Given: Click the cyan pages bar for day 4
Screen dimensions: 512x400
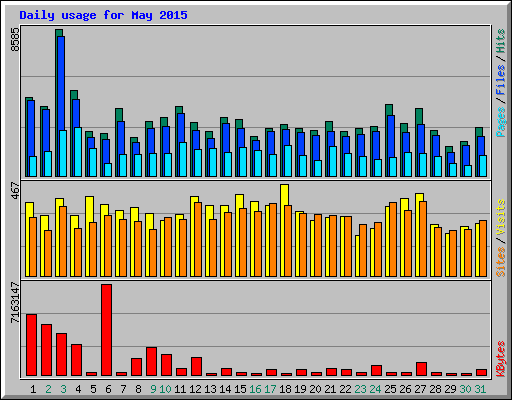Looking at the screenshot, I should tap(78, 152).
